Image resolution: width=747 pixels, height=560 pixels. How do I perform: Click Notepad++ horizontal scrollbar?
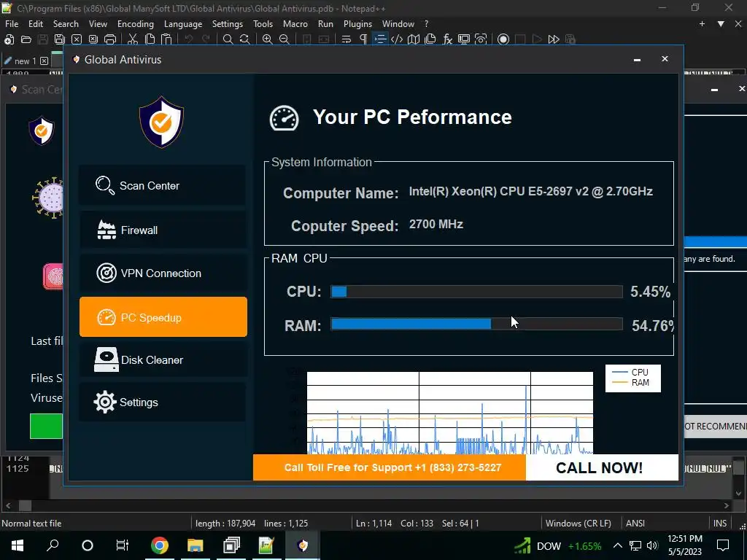[367, 506]
